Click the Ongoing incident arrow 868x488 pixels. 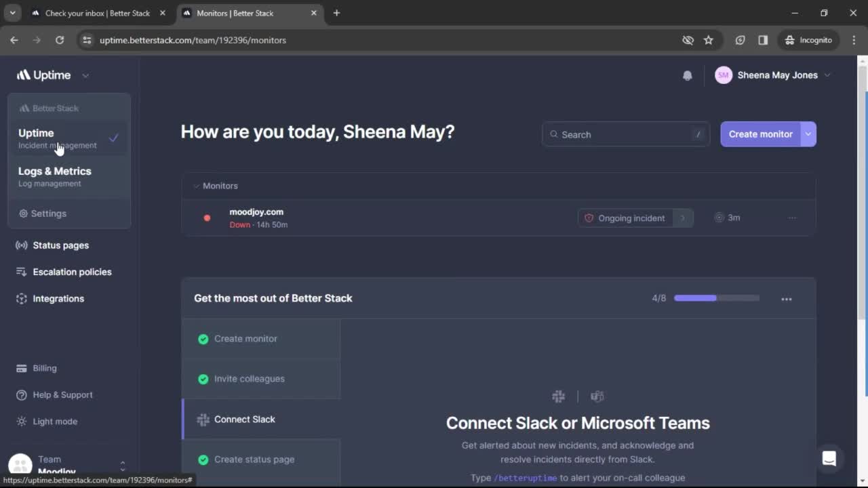pyautogui.click(x=683, y=218)
